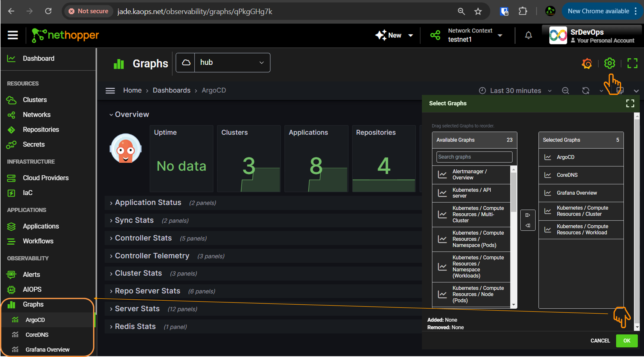This screenshot has height=357, width=644.
Task: Go back in browser history
Action: pyautogui.click(x=11, y=11)
